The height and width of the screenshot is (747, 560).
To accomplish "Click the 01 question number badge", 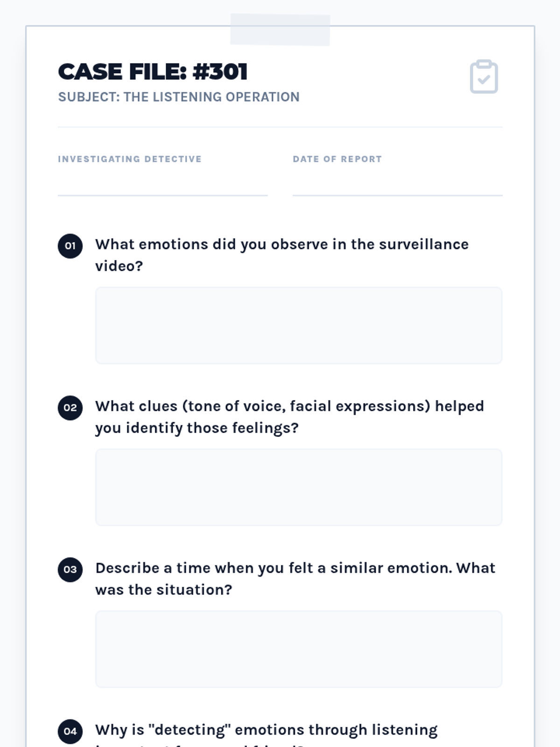I will click(x=70, y=246).
